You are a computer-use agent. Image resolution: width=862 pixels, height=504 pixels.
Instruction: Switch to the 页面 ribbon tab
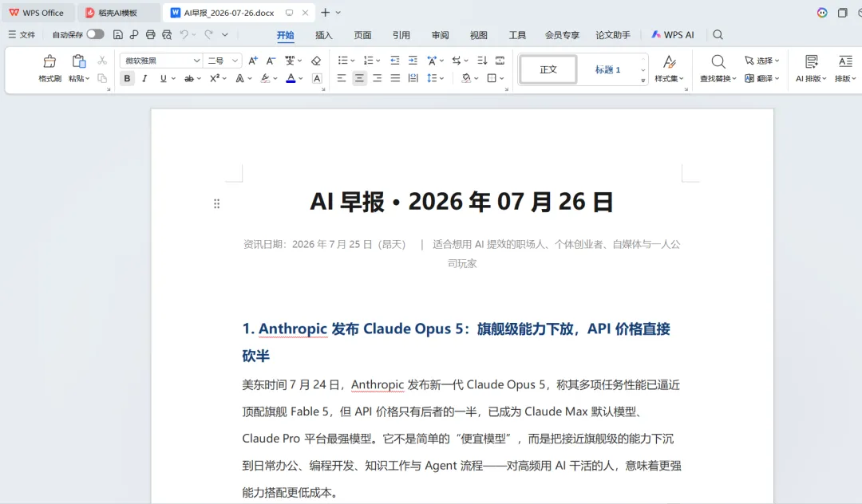click(363, 34)
